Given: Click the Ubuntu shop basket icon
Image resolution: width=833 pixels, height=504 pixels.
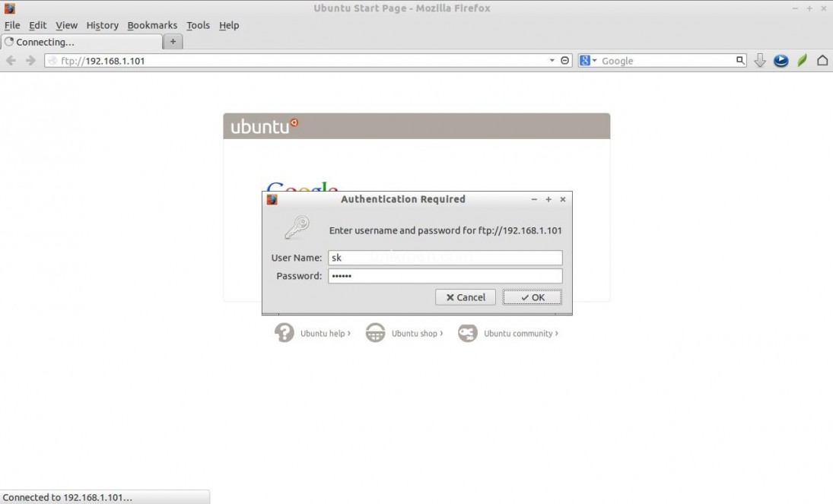Looking at the screenshot, I should point(375,333).
